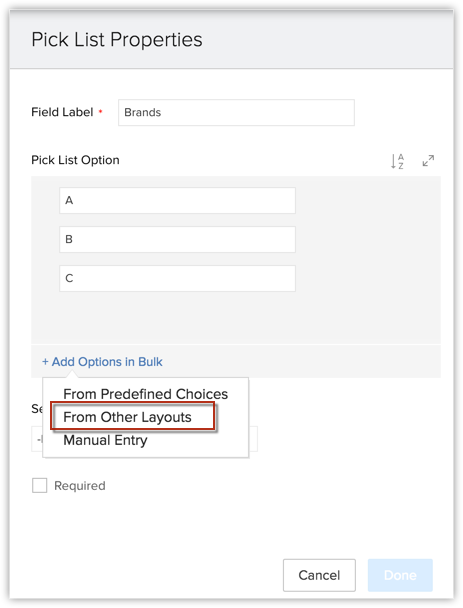Screen dimensions: 463x608
Task: Click the Pick List Properties title bar
Action: pos(232,40)
